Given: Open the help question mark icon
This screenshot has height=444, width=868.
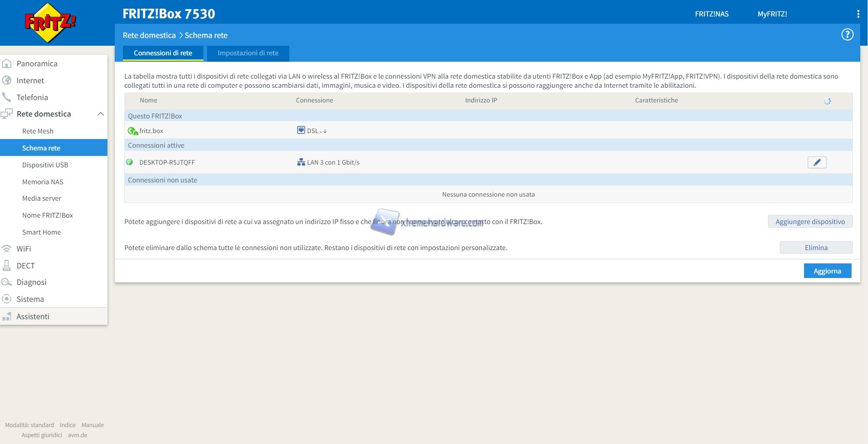Looking at the screenshot, I should tap(847, 35).
